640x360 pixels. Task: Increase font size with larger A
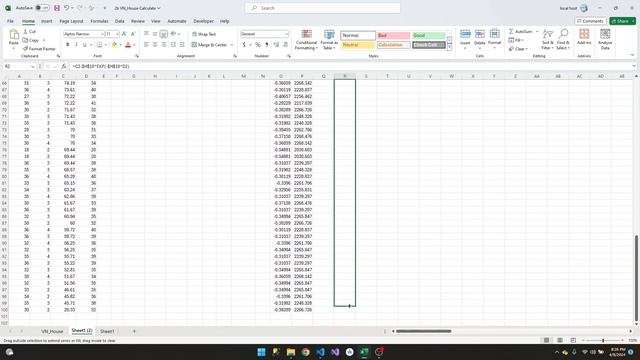(124, 34)
